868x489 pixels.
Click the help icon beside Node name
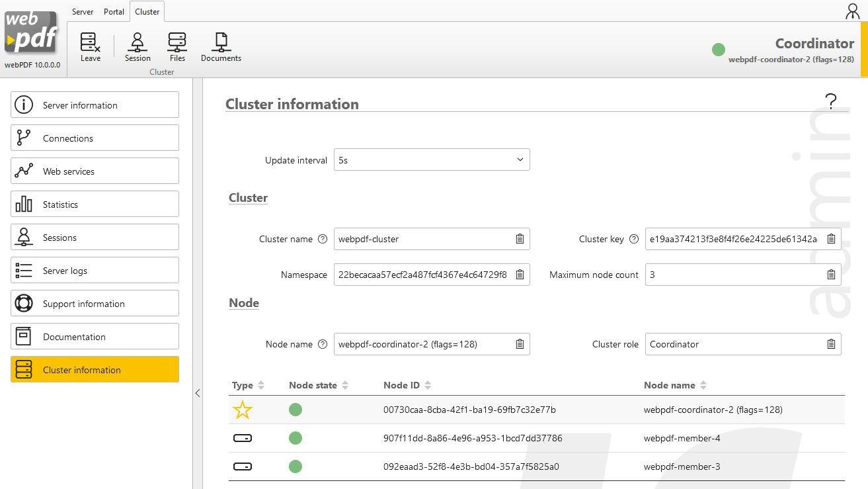[323, 344]
